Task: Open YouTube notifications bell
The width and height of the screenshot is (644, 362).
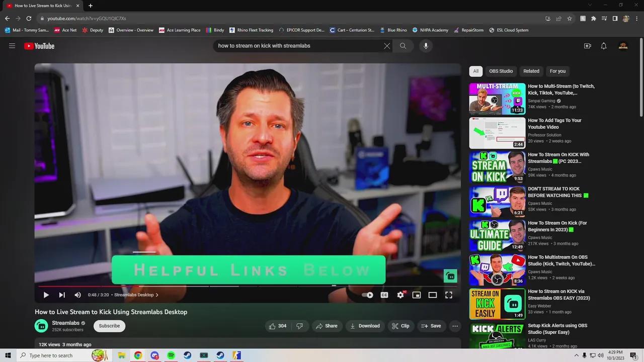Action: pos(604,46)
